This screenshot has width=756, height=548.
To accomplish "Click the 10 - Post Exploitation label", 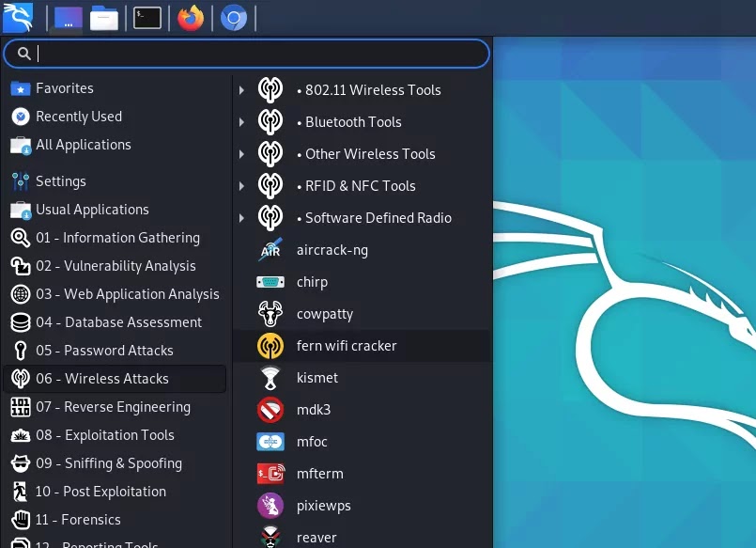I will (x=100, y=492).
